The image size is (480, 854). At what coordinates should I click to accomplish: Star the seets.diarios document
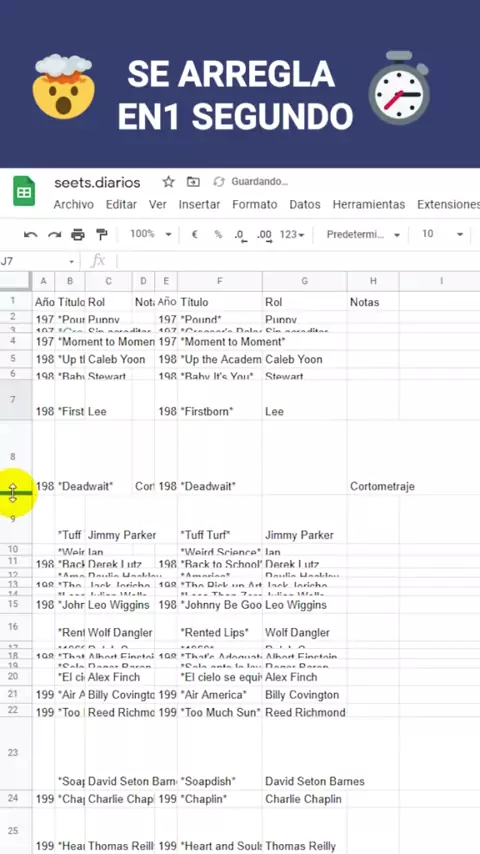(168, 182)
